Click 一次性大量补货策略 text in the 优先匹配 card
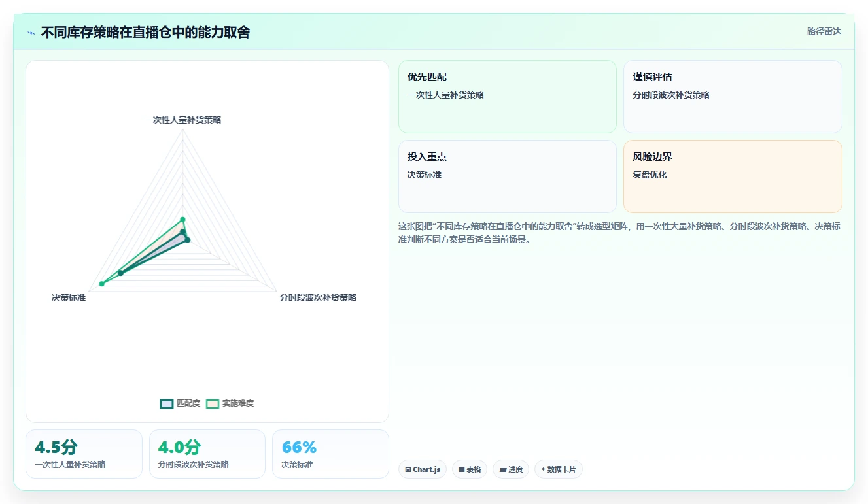This screenshot has height=504, width=868. 445,95
